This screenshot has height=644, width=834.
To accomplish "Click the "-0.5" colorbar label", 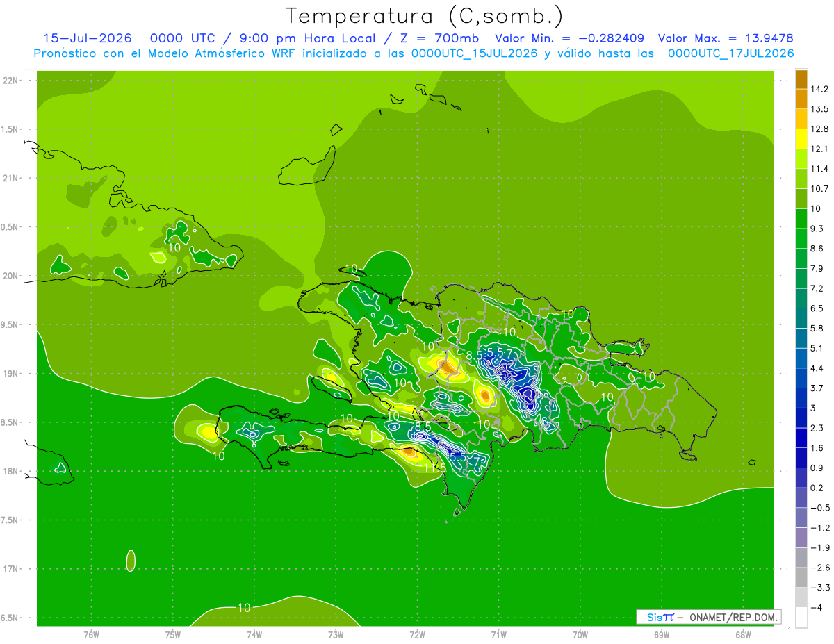I will 819,508.
